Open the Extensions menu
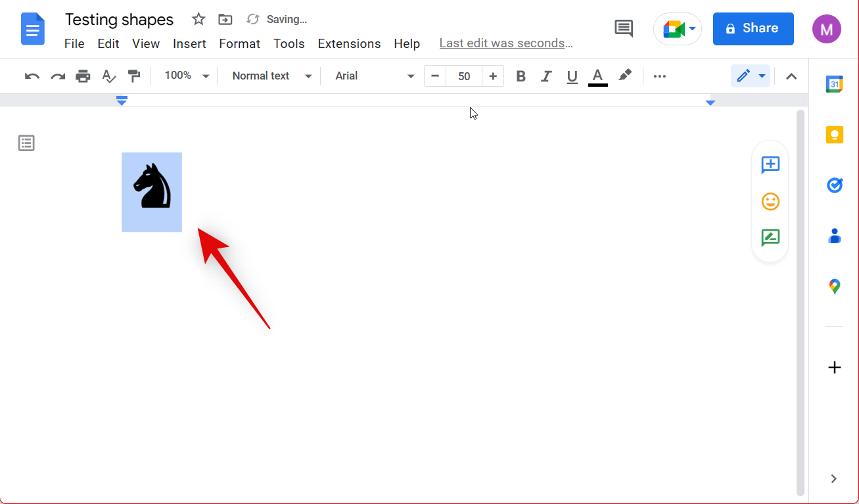Viewport: 859px width, 504px height. tap(350, 43)
